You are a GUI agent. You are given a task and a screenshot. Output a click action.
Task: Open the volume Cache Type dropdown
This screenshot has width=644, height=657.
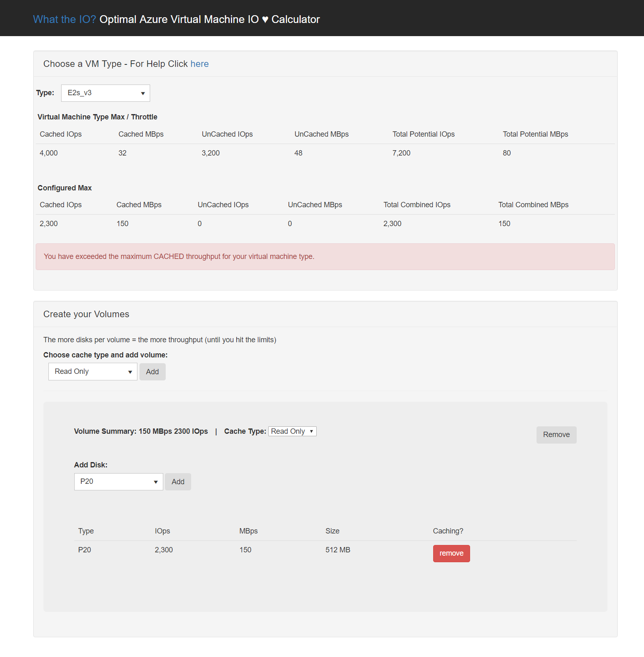(292, 431)
